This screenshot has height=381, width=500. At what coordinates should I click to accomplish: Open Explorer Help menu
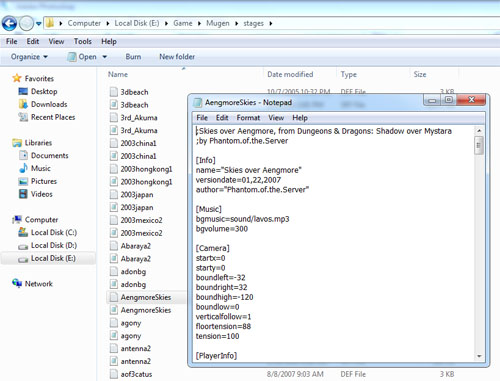(x=109, y=42)
